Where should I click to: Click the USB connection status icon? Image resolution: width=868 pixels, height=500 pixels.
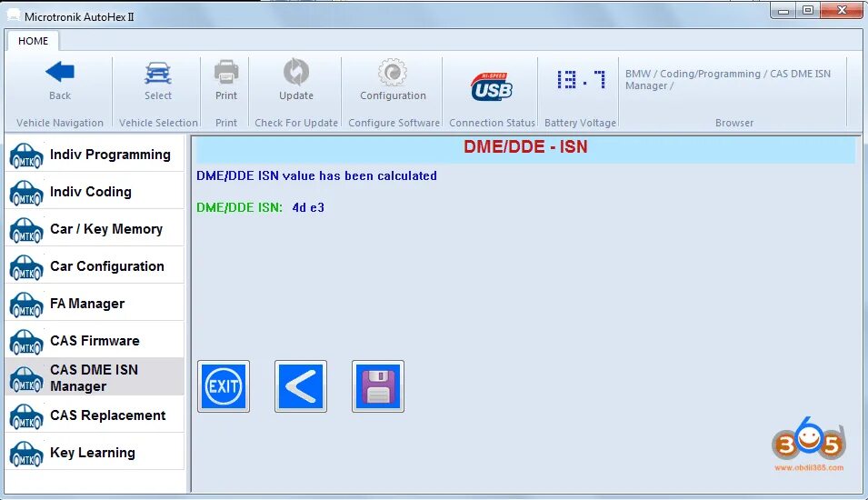pyautogui.click(x=492, y=87)
